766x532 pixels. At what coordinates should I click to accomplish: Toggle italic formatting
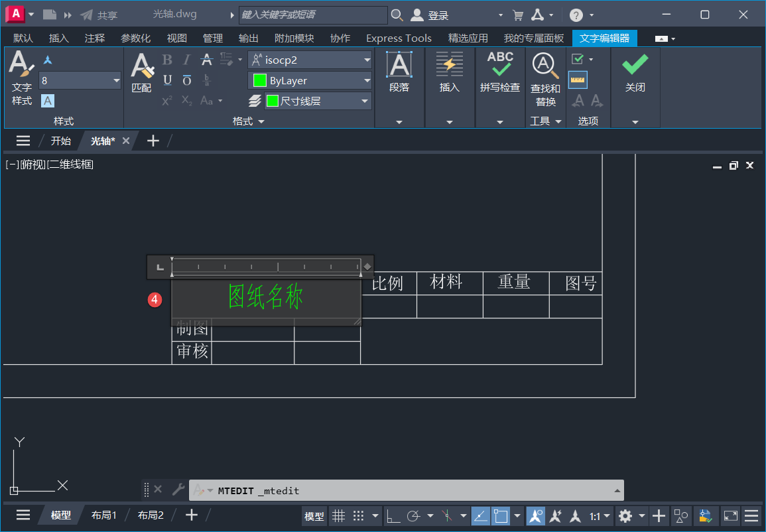(x=186, y=59)
